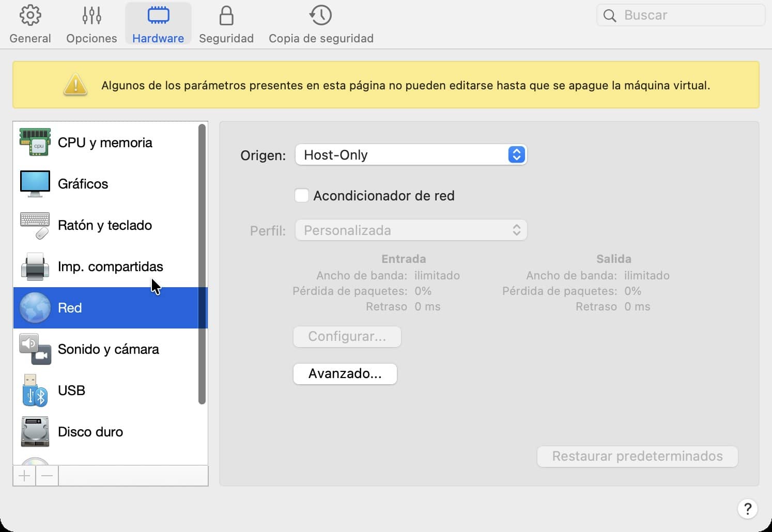Enable the Acondicionador de red checkbox
772x532 pixels.
302,196
